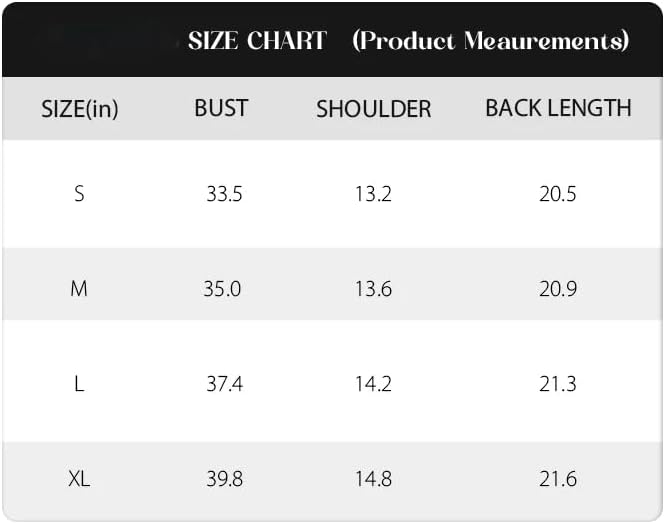Click shoulder value 13.6
This screenshot has height=524, width=665.
coord(373,289)
